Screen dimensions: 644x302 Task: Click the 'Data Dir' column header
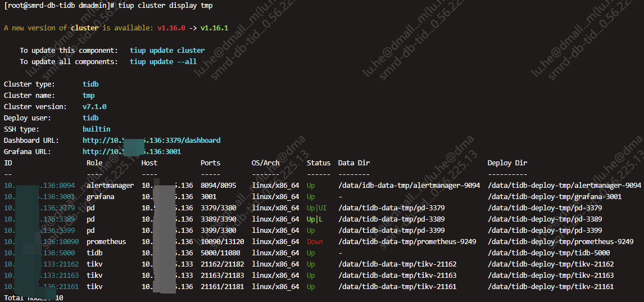354,163
